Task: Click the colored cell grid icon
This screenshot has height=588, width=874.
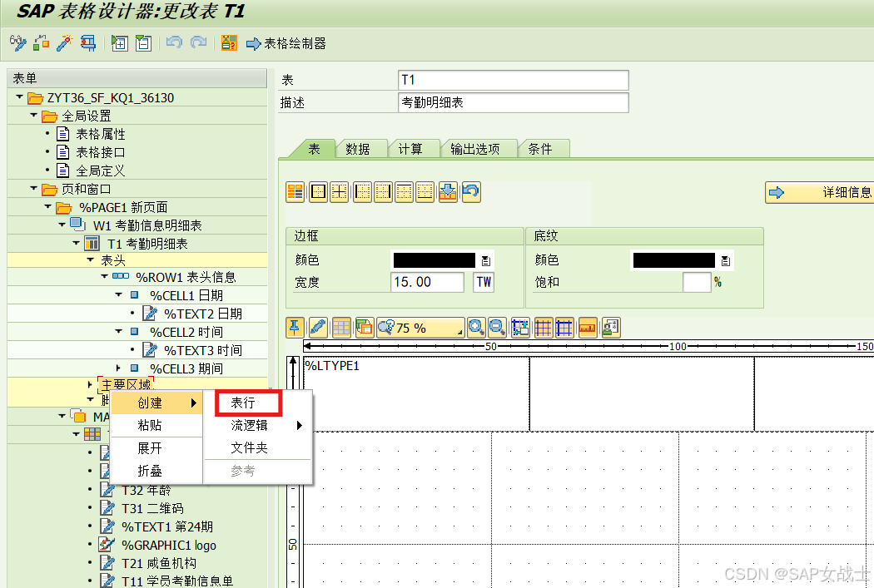Action: pyautogui.click(x=341, y=328)
